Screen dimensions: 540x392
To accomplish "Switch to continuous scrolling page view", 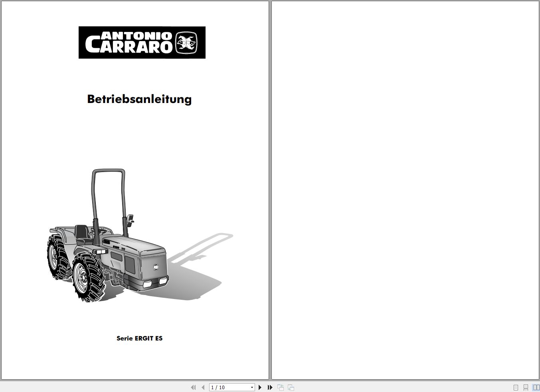I will (x=525, y=387).
